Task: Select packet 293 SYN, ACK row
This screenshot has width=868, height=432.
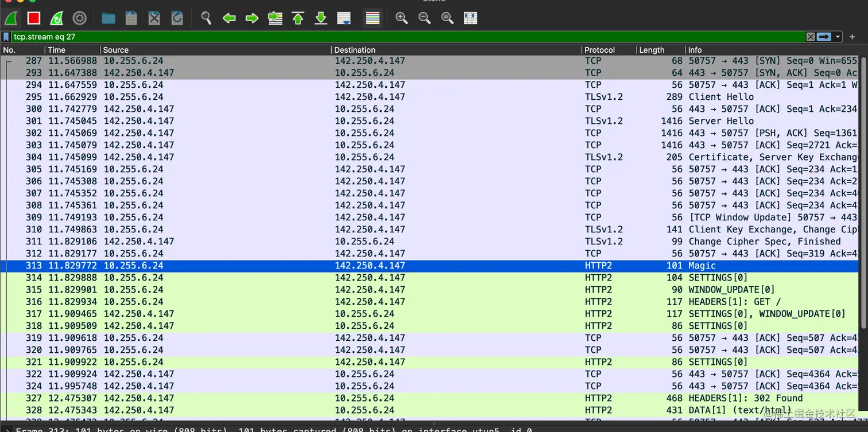Action: [430, 73]
